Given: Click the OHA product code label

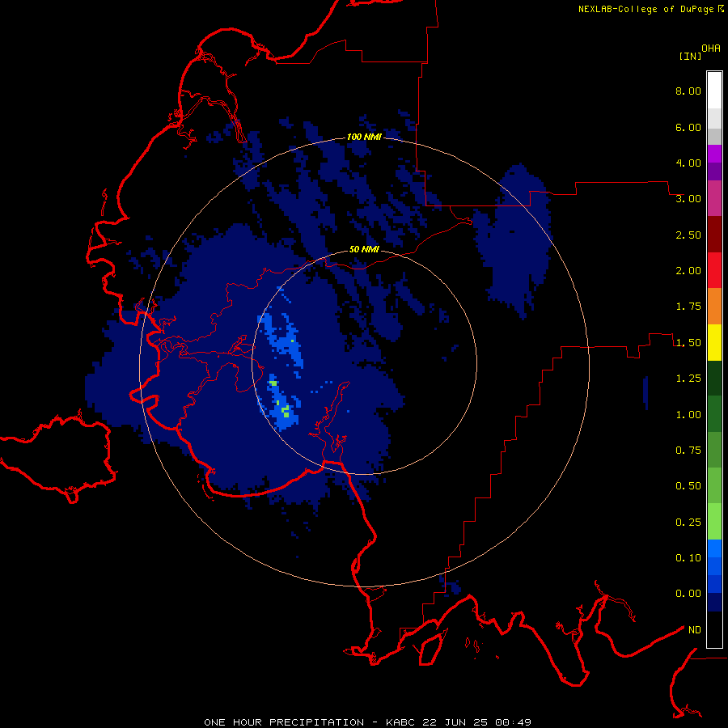Looking at the screenshot, I should pyautogui.click(x=711, y=49).
